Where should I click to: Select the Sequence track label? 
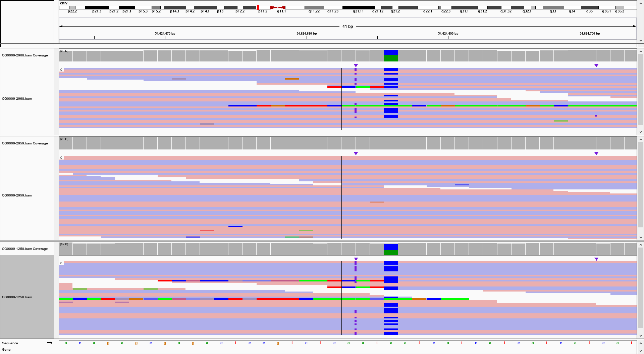(x=10, y=343)
